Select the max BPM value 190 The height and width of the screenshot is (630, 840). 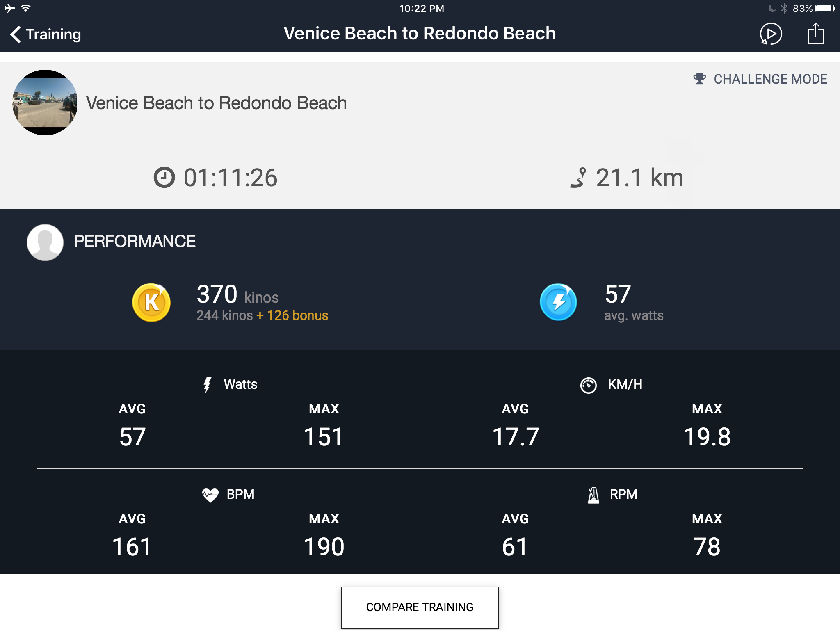click(x=324, y=547)
